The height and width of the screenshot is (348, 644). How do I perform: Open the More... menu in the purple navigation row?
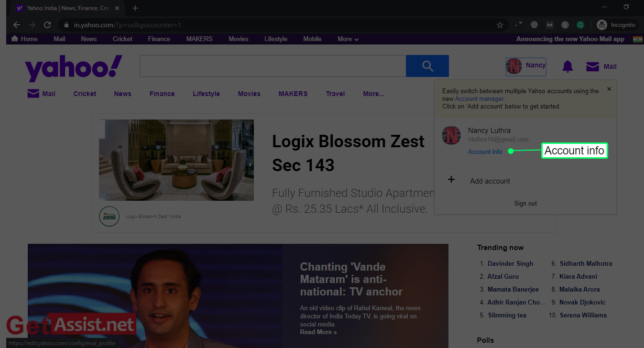tap(373, 94)
